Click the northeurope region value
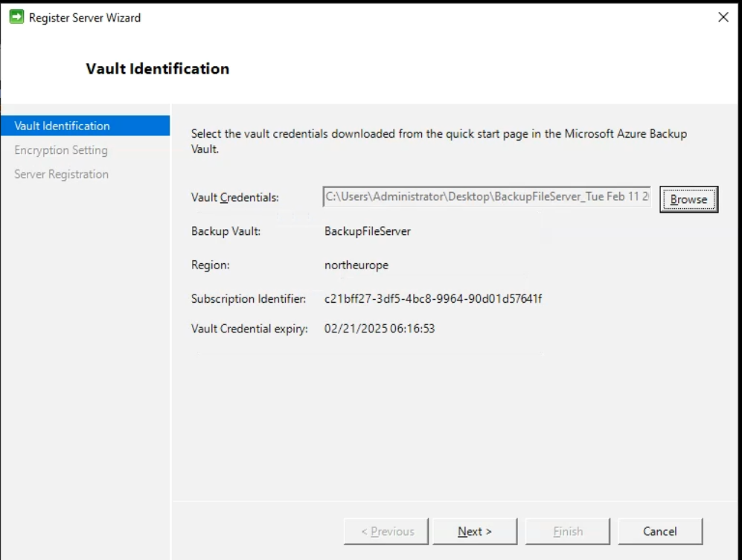Image resolution: width=742 pixels, height=560 pixels. [x=356, y=265]
